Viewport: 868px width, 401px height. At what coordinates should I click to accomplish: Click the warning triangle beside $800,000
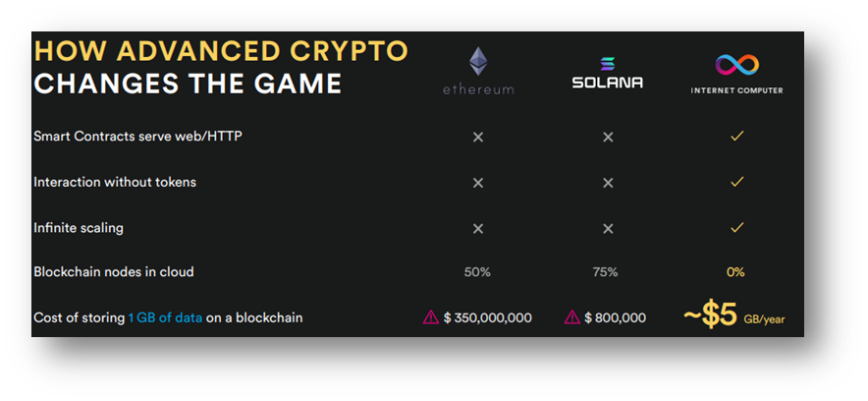click(571, 317)
